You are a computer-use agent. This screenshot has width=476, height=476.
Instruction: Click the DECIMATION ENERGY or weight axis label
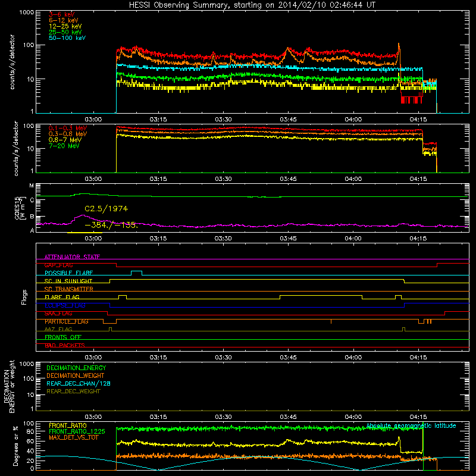pos(10,386)
